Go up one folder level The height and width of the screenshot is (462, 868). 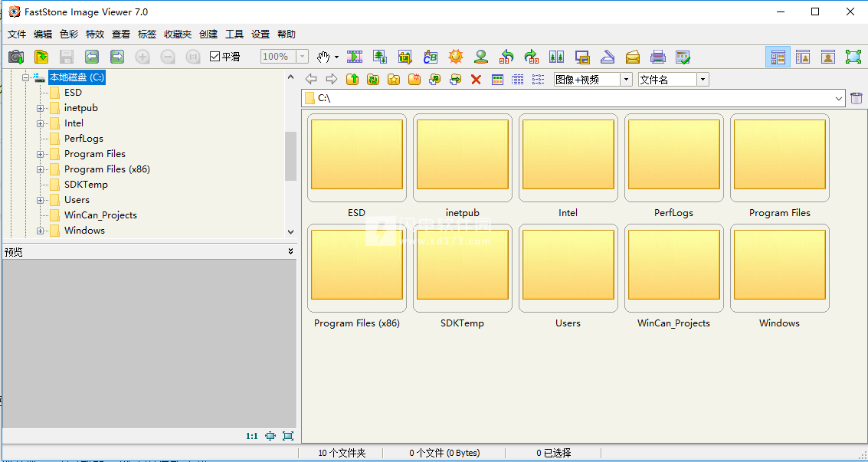tap(352, 80)
